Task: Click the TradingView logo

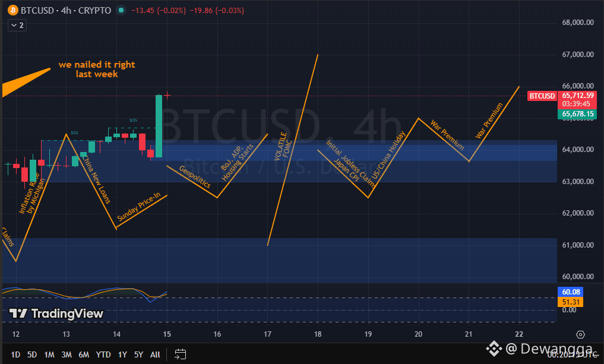Action: click(56, 314)
